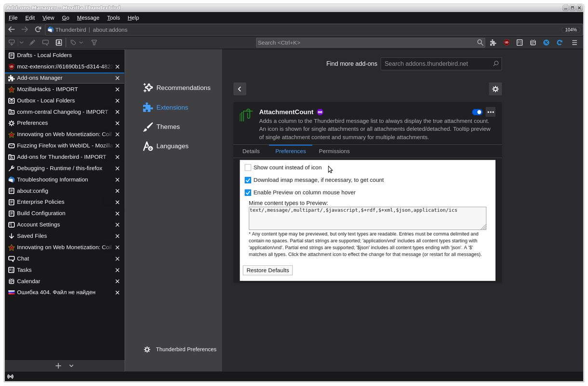The image size is (588, 386).
Task: Open Themes category
Action: (x=161, y=127)
